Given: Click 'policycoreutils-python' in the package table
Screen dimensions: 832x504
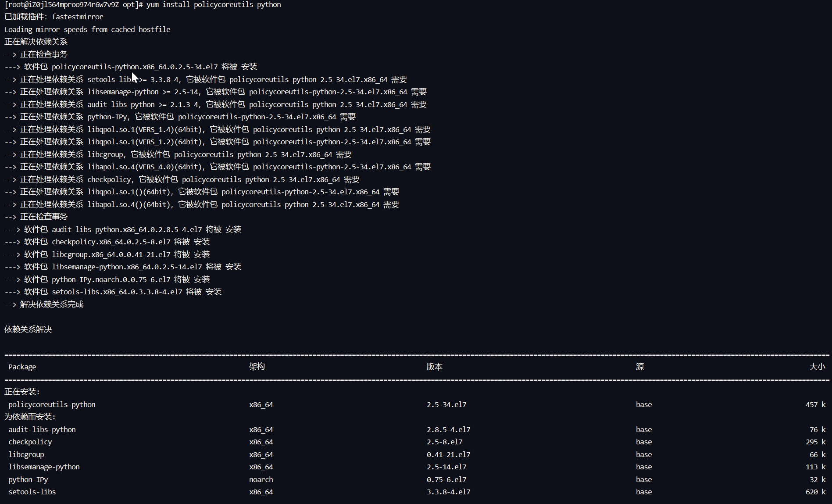Looking at the screenshot, I should pos(52,404).
